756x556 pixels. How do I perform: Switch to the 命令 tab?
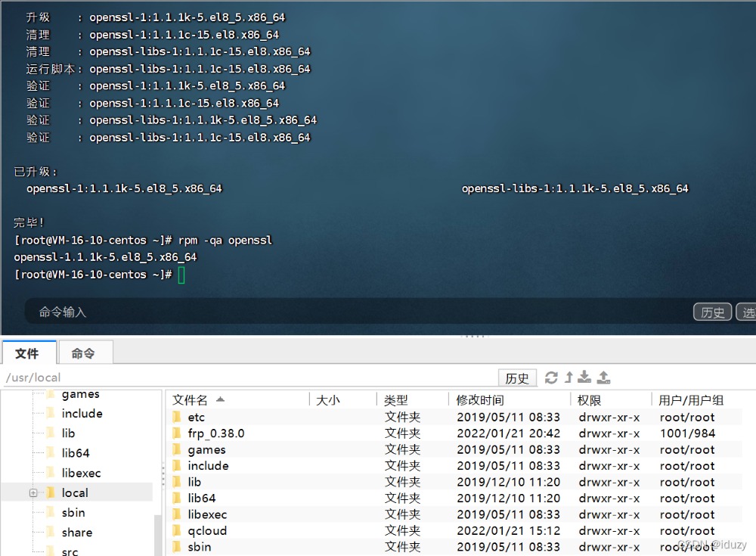coord(83,353)
